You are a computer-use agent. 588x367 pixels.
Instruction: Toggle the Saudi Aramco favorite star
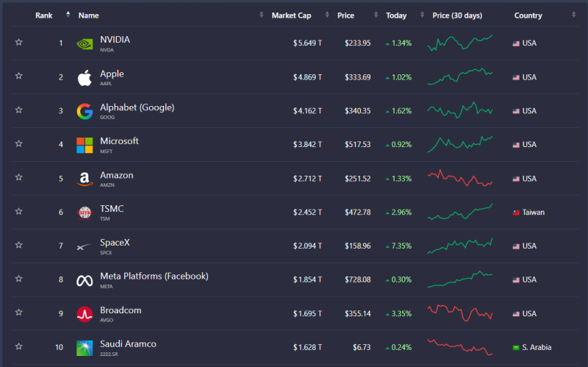coord(19,346)
